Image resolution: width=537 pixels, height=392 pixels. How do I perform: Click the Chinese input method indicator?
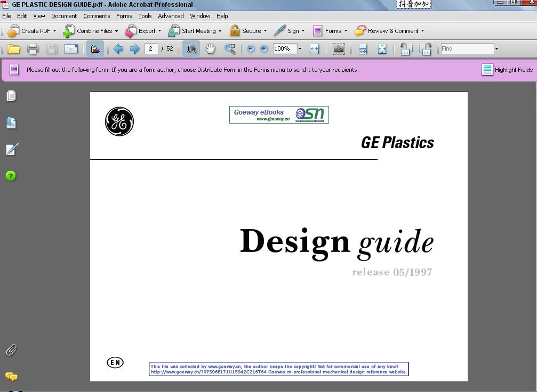click(413, 4)
